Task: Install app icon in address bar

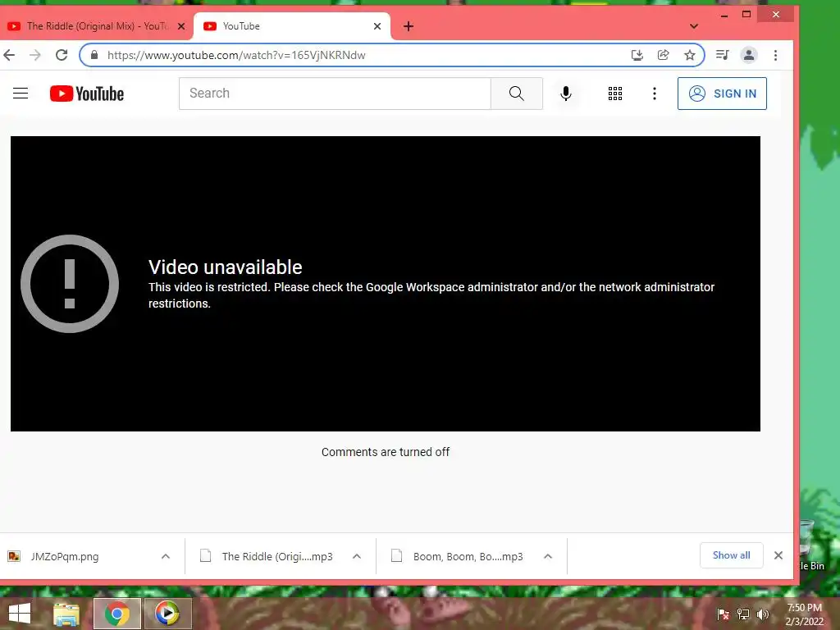Action: click(637, 55)
